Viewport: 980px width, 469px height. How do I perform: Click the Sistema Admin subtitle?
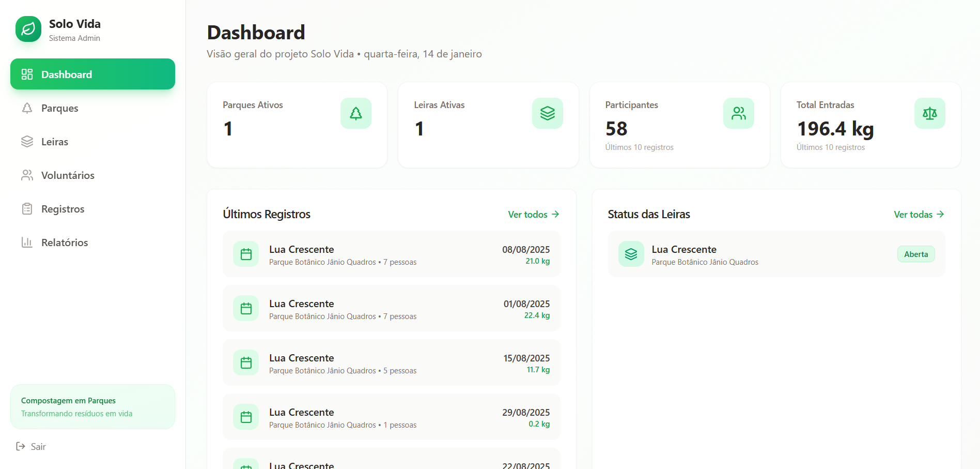(x=74, y=38)
